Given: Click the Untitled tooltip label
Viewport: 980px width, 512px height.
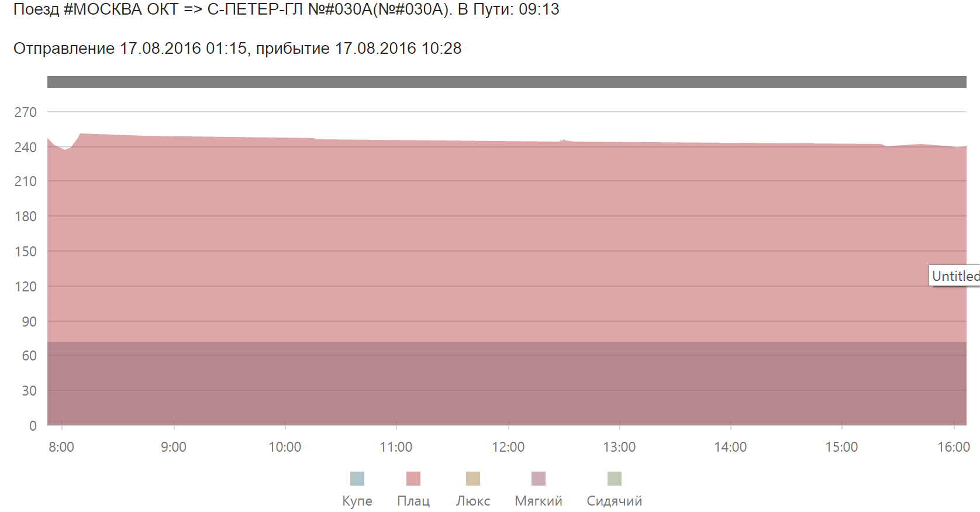Looking at the screenshot, I should (x=955, y=276).
